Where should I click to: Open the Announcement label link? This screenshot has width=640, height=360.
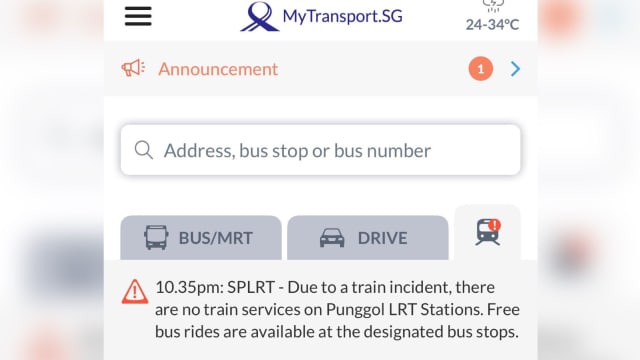coord(218,69)
